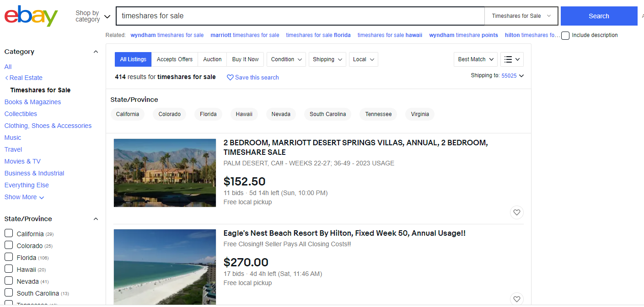This screenshot has width=644, height=307.
Task: Select the Buy It Now tab
Action: point(245,59)
